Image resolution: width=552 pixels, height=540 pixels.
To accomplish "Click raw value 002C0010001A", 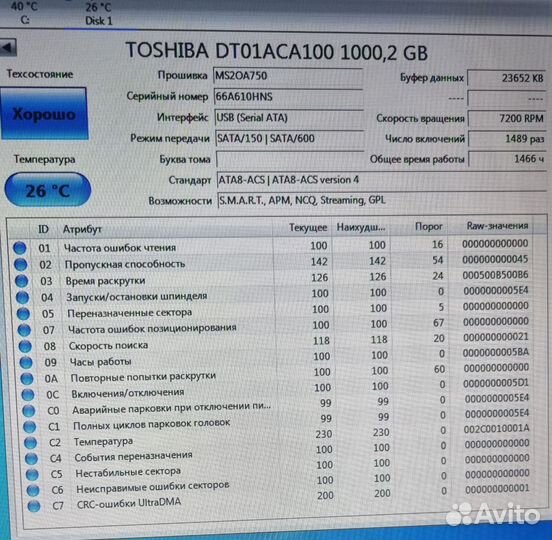I will tap(497, 428).
